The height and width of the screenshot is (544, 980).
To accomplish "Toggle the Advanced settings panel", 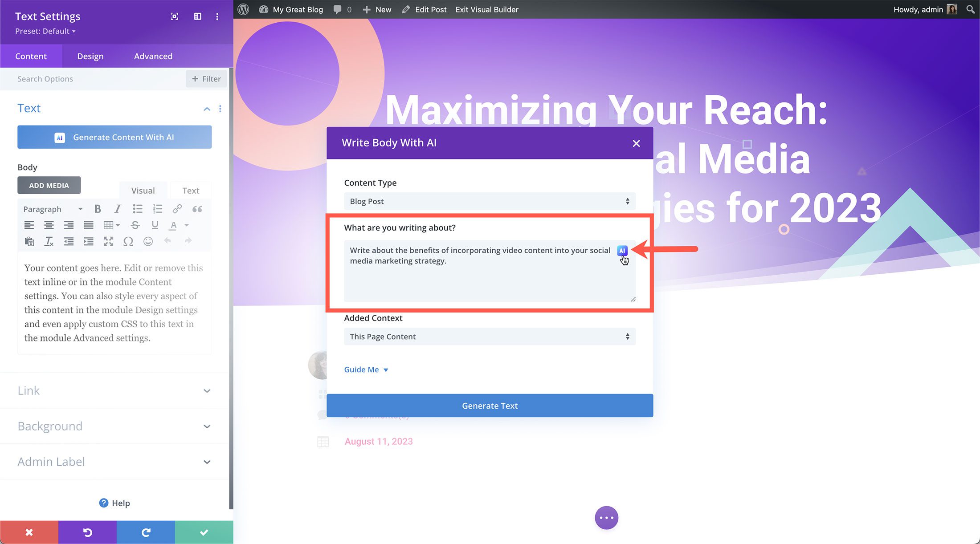I will click(x=153, y=56).
